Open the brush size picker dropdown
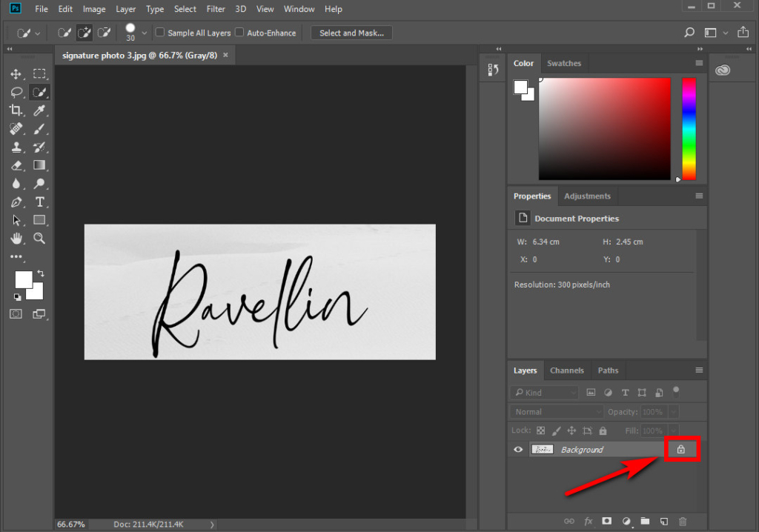759x532 pixels. 143,33
